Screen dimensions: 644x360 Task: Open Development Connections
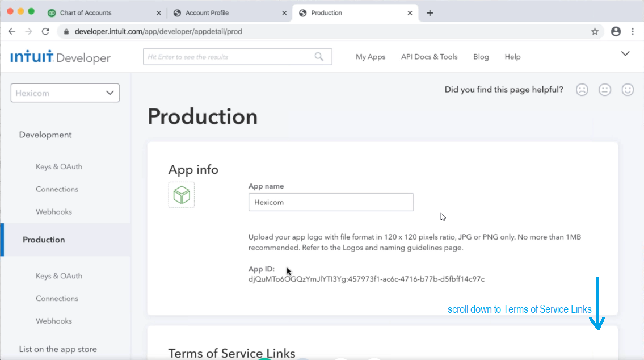[57, 189]
